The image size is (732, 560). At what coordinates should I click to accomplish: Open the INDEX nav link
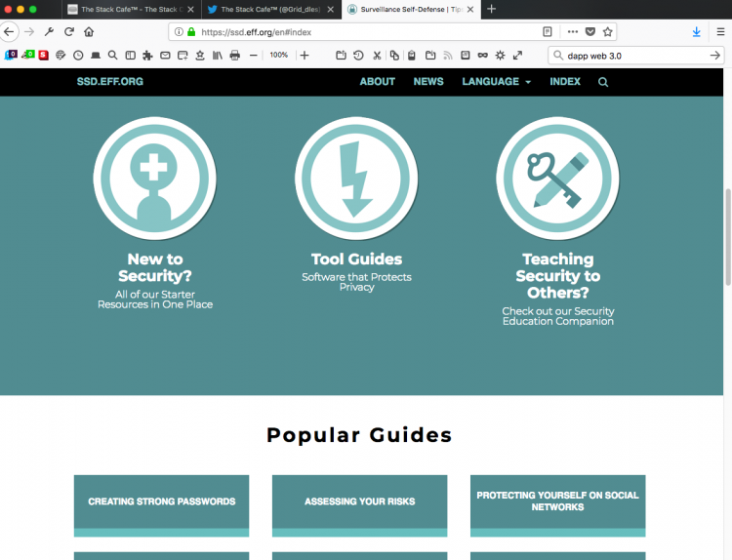click(565, 82)
